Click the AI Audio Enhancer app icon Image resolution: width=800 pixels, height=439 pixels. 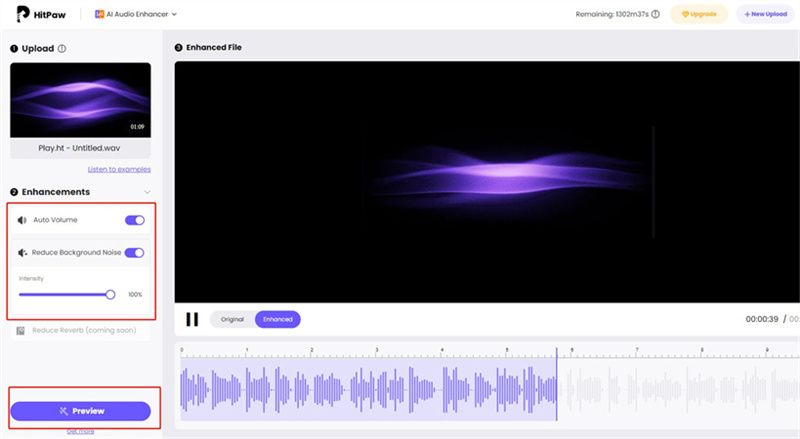pyautogui.click(x=100, y=15)
